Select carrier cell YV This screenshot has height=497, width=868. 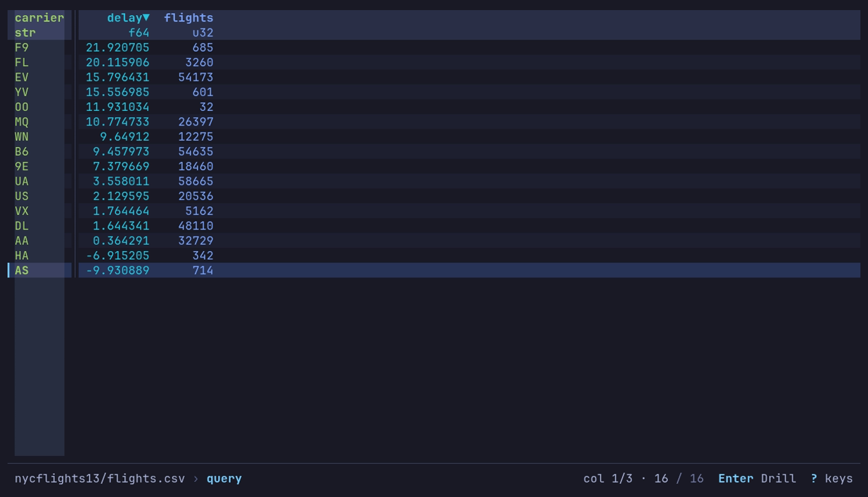tap(21, 92)
